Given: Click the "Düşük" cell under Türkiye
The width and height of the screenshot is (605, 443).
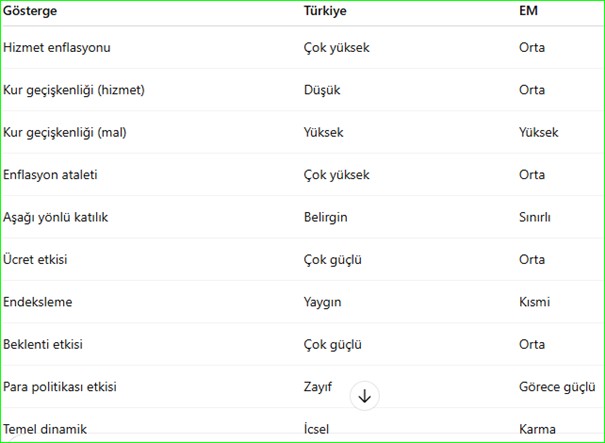Looking at the screenshot, I should click(322, 90).
